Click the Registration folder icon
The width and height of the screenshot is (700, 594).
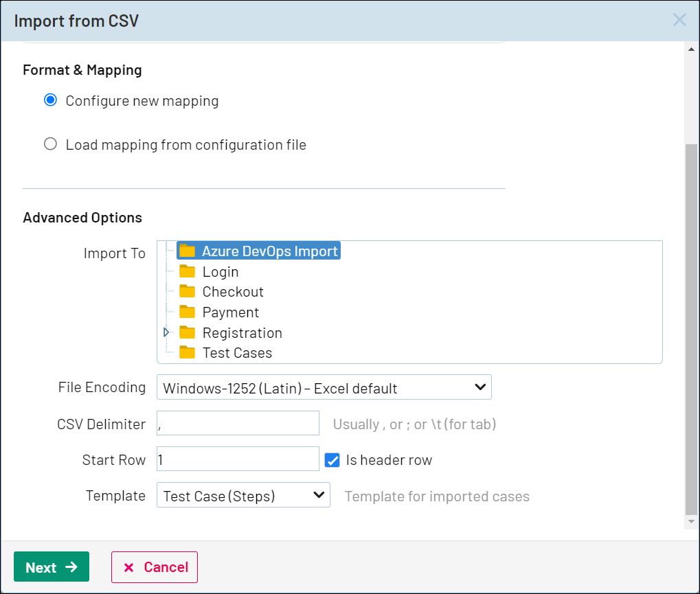click(x=187, y=332)
